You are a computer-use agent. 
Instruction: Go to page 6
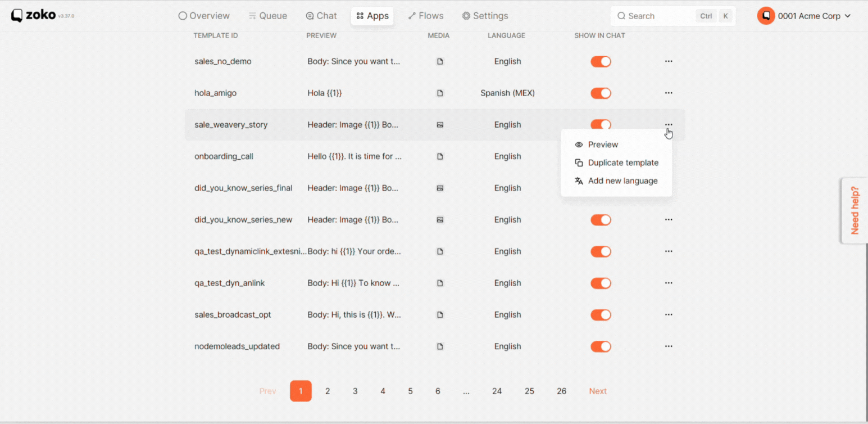[x=438, y=391]
